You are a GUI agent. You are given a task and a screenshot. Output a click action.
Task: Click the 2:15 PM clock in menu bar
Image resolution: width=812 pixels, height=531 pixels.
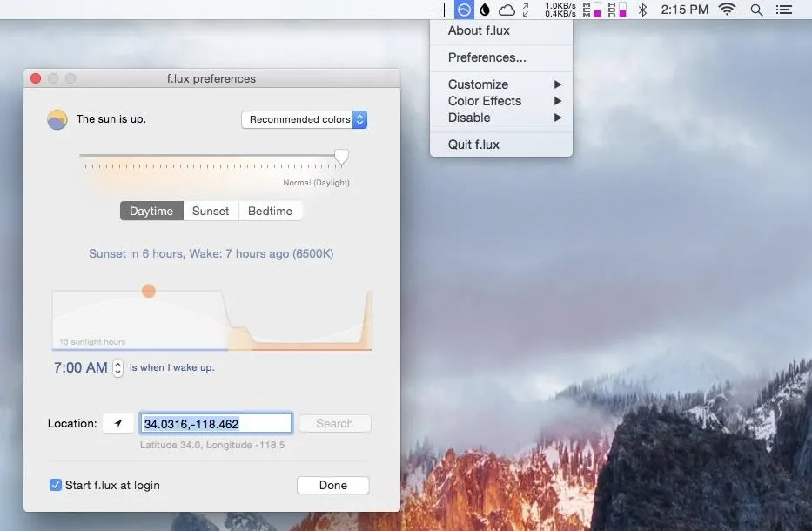pyautogui.click(x=684, y=10)
